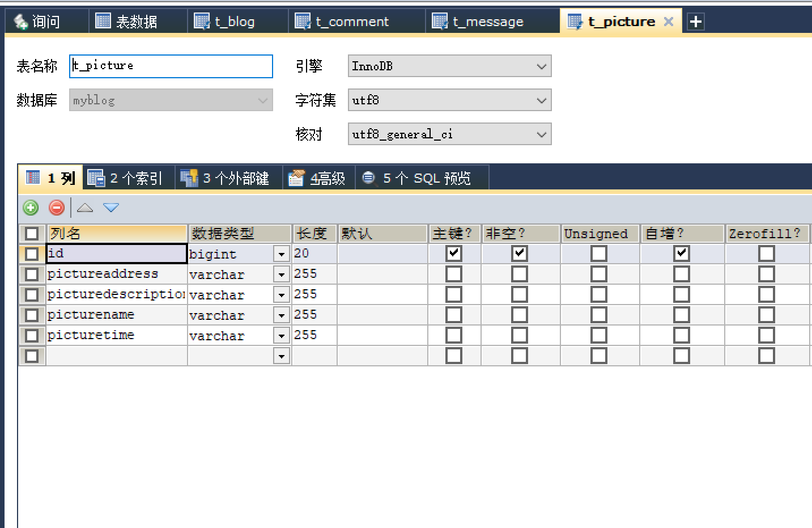Open data type dropdown for picturename row
812x528 pixels.
tap(282, 315)
